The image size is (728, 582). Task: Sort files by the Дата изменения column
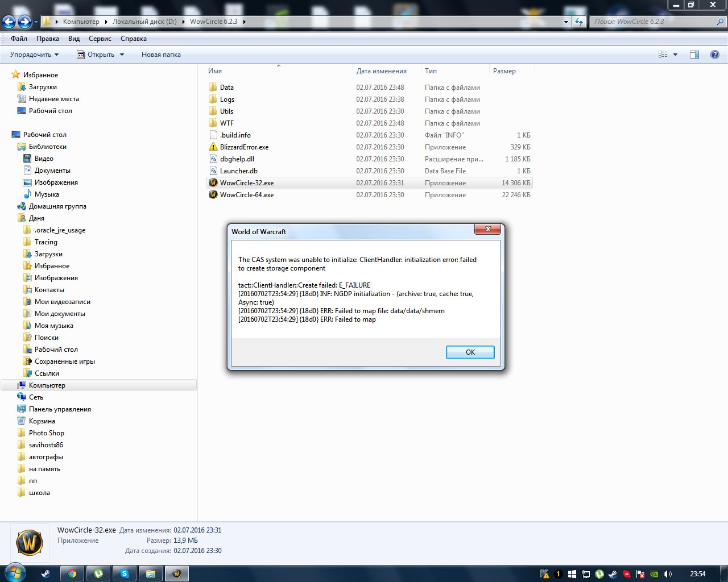[x=381, y=71]
